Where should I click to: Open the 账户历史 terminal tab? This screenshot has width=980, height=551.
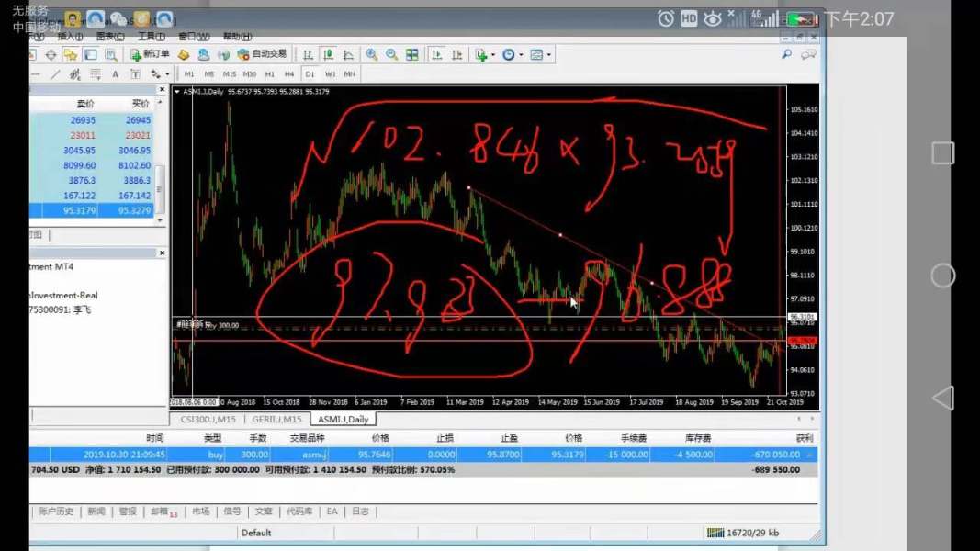pos(56,511)
